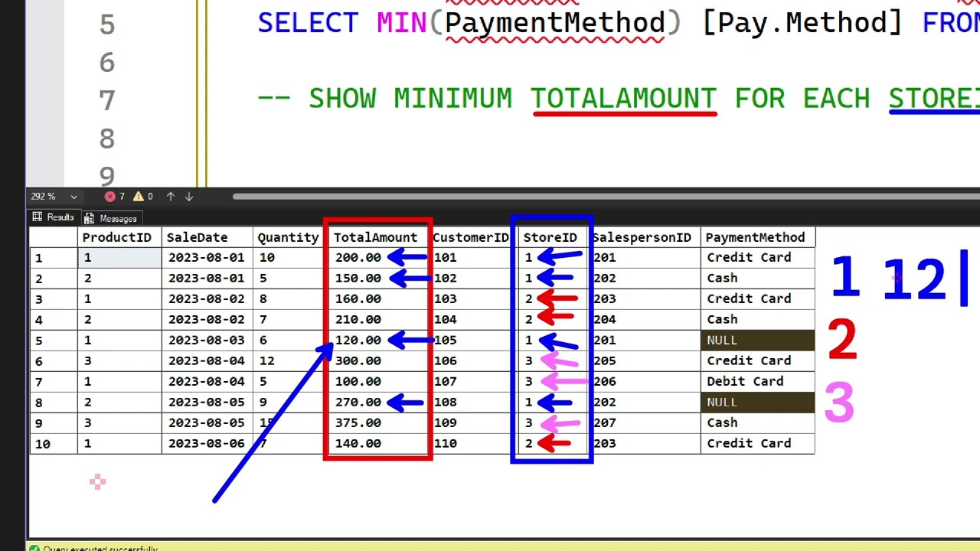The height and width of the screenshot is (551, 980).
Task: Select TotalAmount value 160.00
Action: [358, 299]
